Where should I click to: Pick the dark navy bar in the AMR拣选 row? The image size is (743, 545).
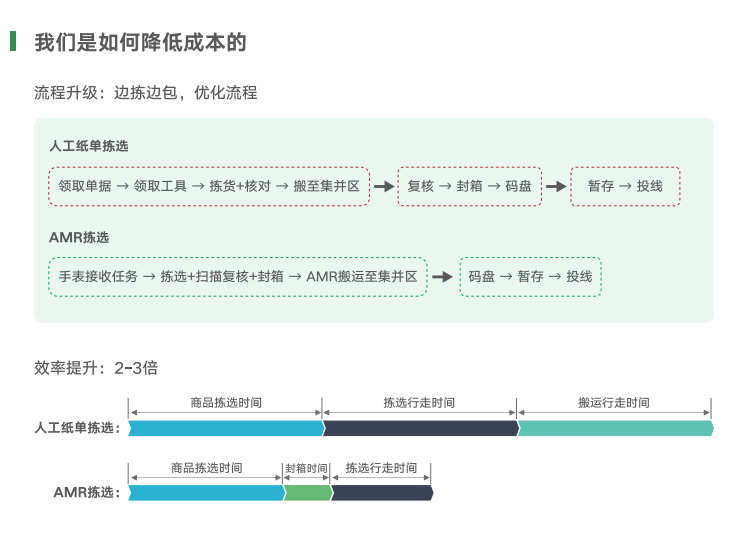click(x=381, y=492)
